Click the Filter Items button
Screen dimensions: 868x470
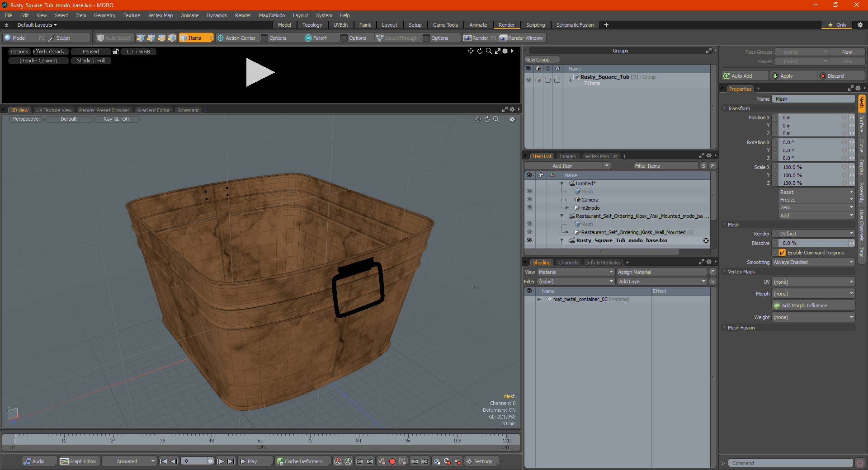point(665,166)
